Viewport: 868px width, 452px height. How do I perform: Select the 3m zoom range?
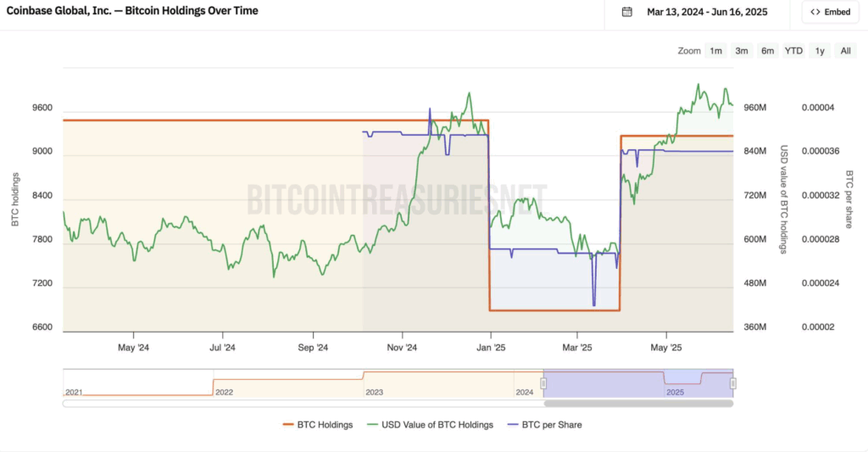742,51
